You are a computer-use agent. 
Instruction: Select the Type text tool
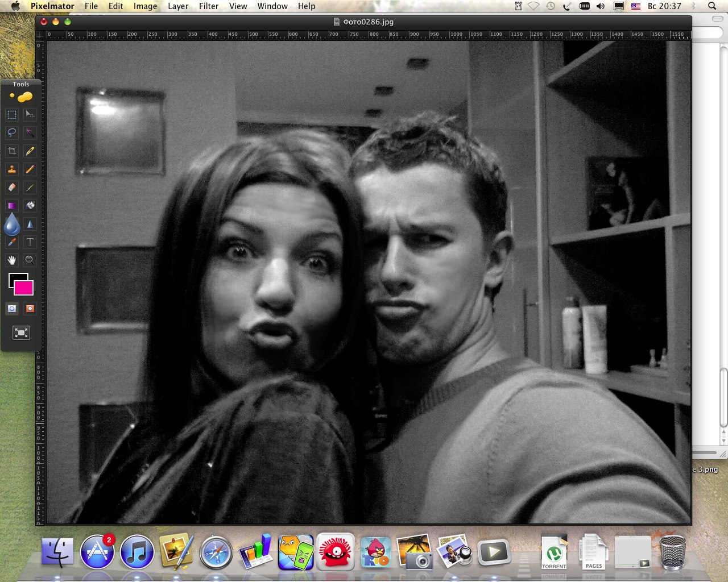tap(30, 242)
